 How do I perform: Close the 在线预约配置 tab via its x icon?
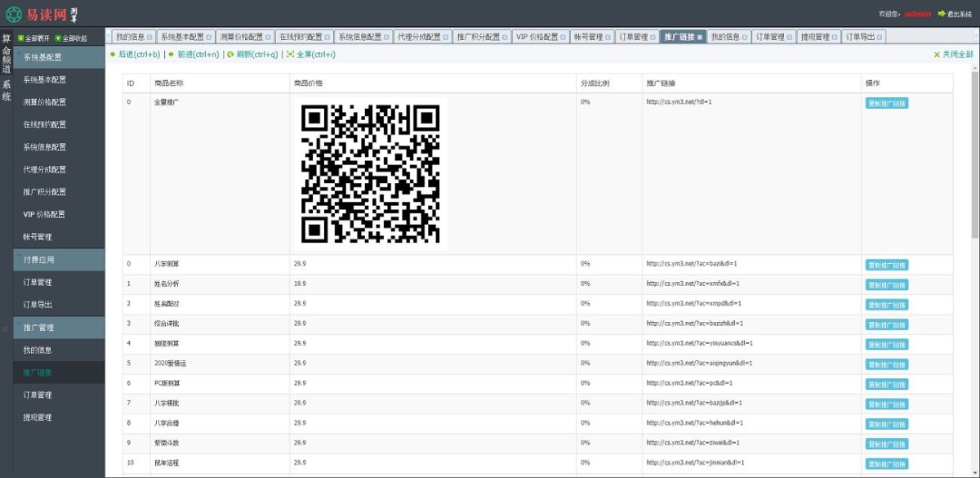(326, 38)
